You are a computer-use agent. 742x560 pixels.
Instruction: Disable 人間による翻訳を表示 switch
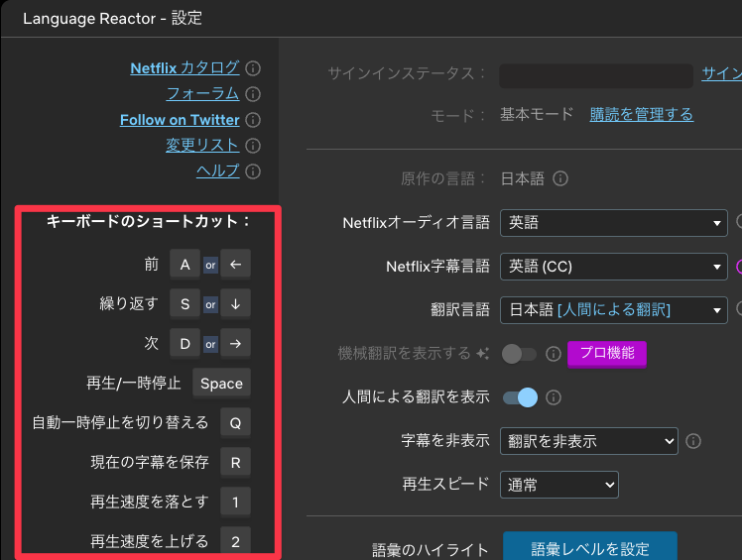point(520,397)
